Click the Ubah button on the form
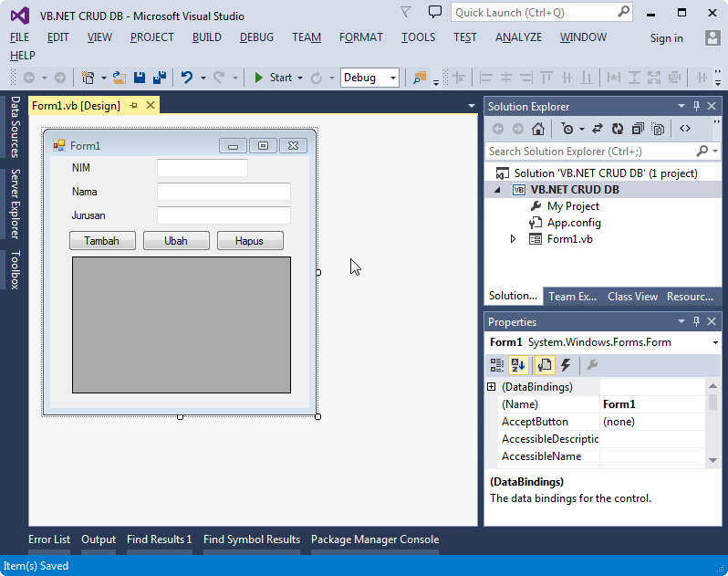Viewport: 728px width, 576px height. (176, 241)
